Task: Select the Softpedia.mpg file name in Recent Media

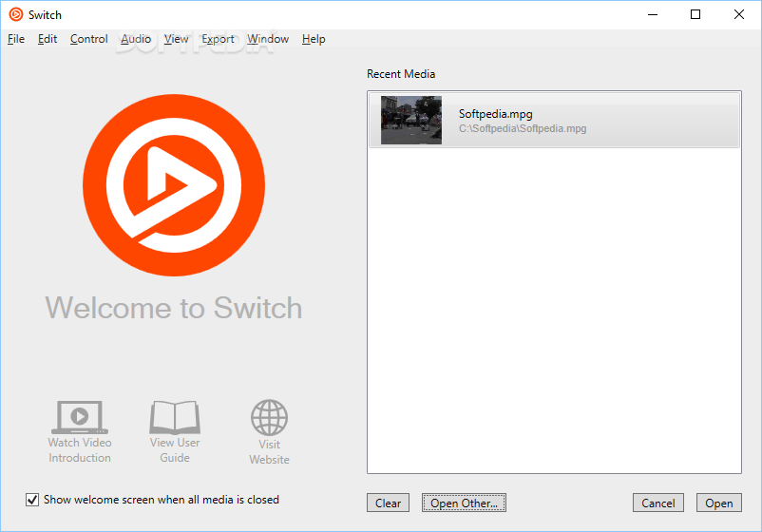Action: point(496,114)
